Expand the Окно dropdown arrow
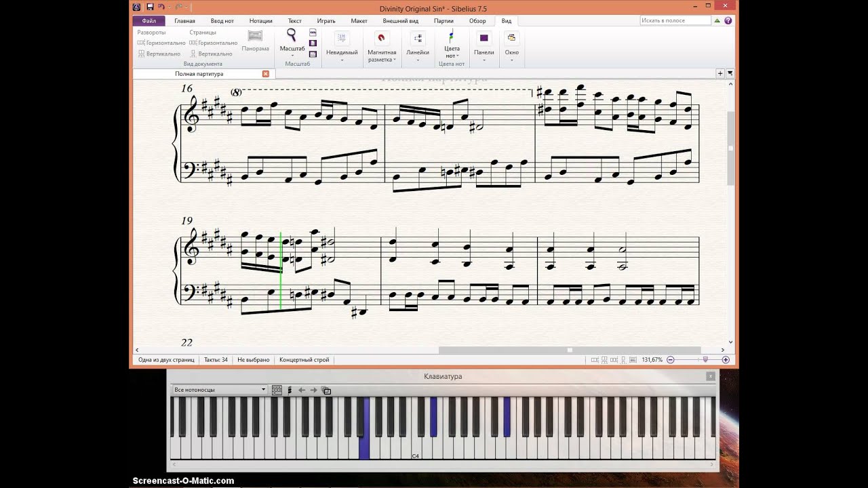Screen dimensions: 868x488 point(512,60)
